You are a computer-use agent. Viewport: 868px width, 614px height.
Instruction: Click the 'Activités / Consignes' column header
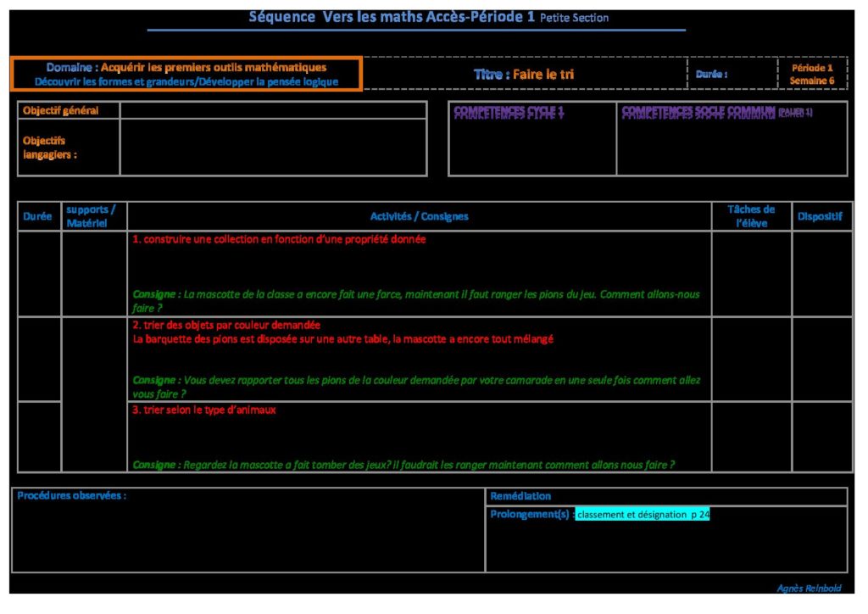419,216
